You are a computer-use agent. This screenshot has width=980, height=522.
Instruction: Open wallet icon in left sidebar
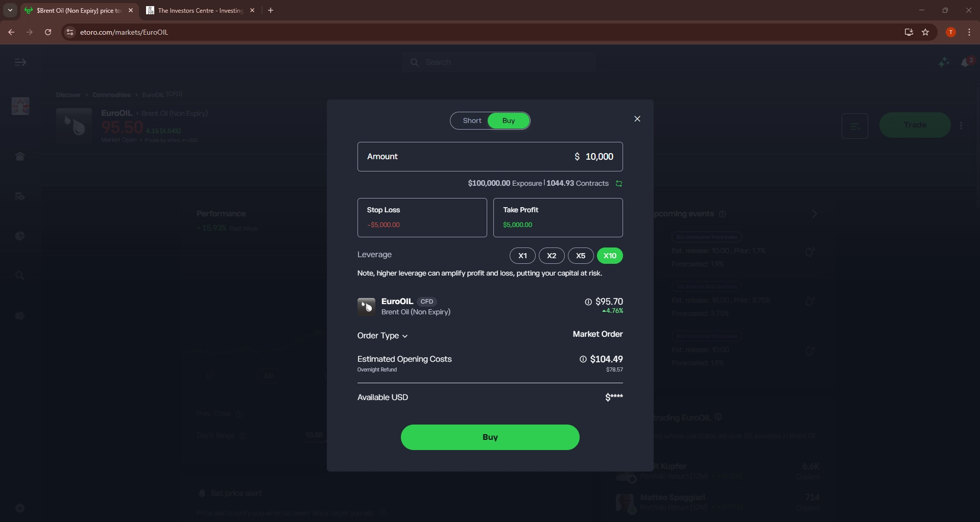tap(20, 316)
